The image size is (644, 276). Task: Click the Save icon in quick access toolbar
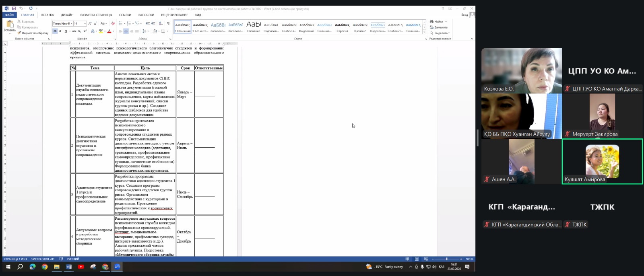click(x=14, y=8)
